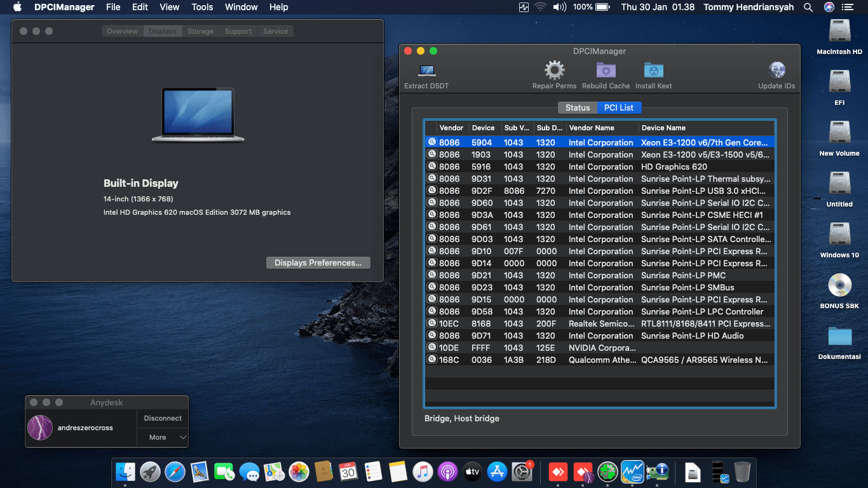
Task: Click the Extract DSDT icon
Action: (x=426, y=71)
